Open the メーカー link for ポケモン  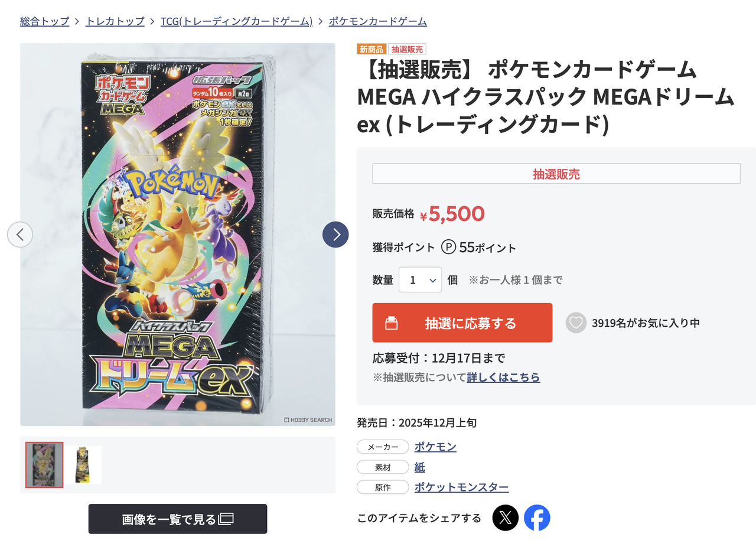(x=435, y=447)
